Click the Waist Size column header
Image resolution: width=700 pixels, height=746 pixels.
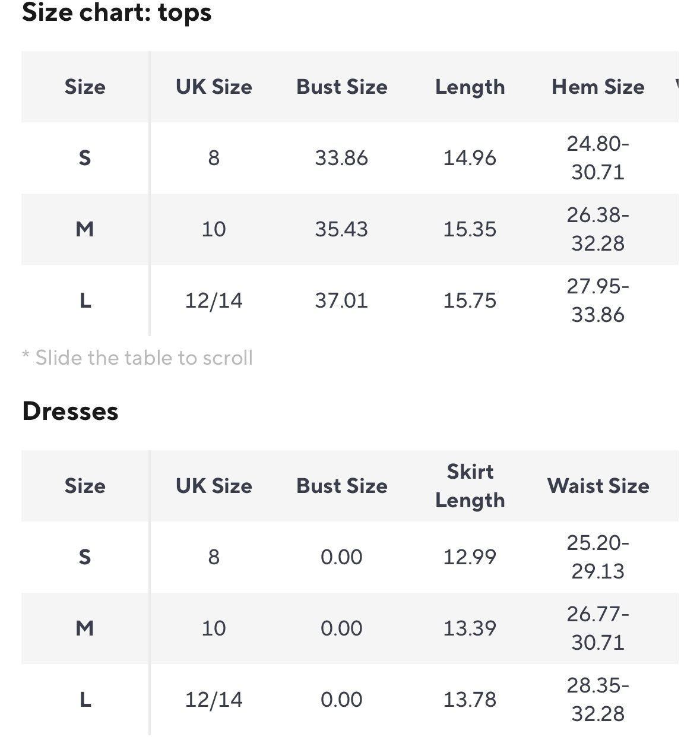pos(598,486)
